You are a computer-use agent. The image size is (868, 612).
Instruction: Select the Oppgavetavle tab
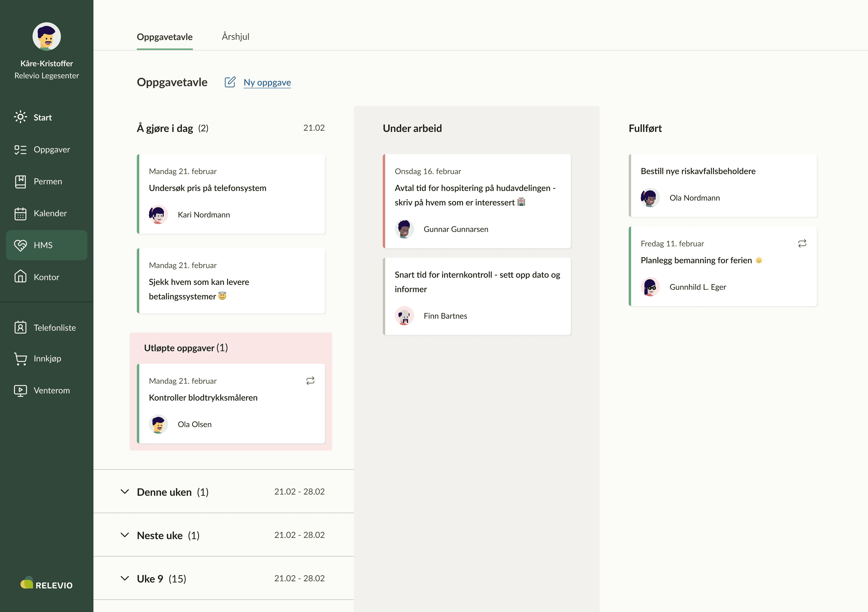point(164,37)
